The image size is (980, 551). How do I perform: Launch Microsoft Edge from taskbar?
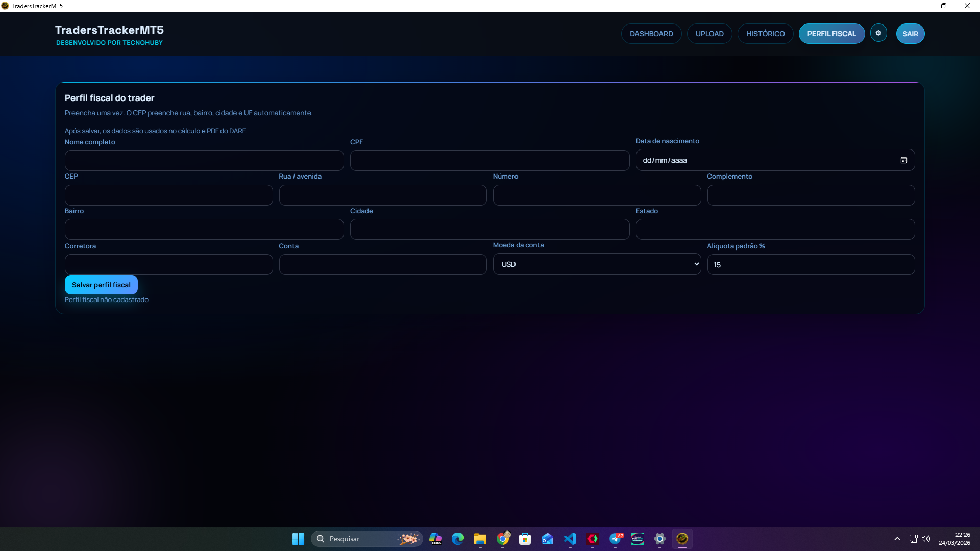click(458, 539)
